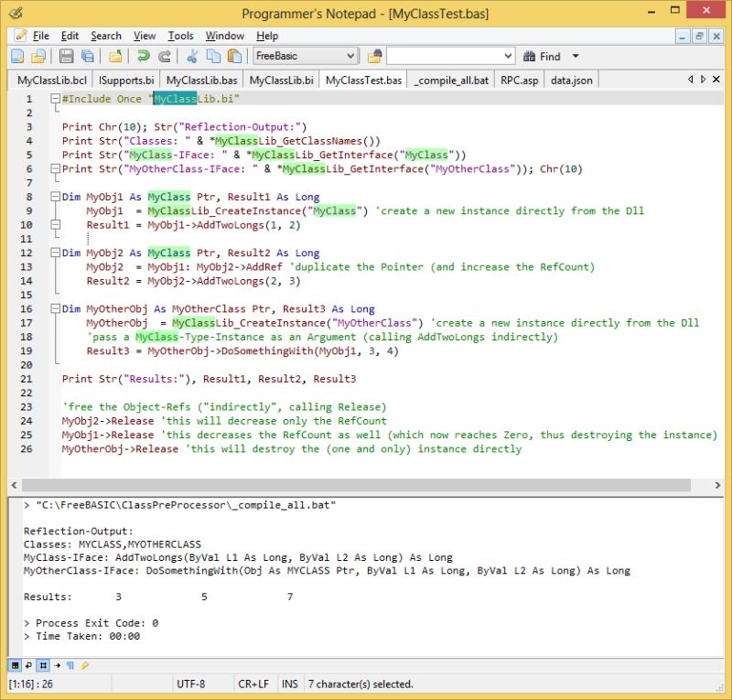Click the 'Process Exit Code: 0' output line
Screen dimensions: 732x700
(91, 623)
